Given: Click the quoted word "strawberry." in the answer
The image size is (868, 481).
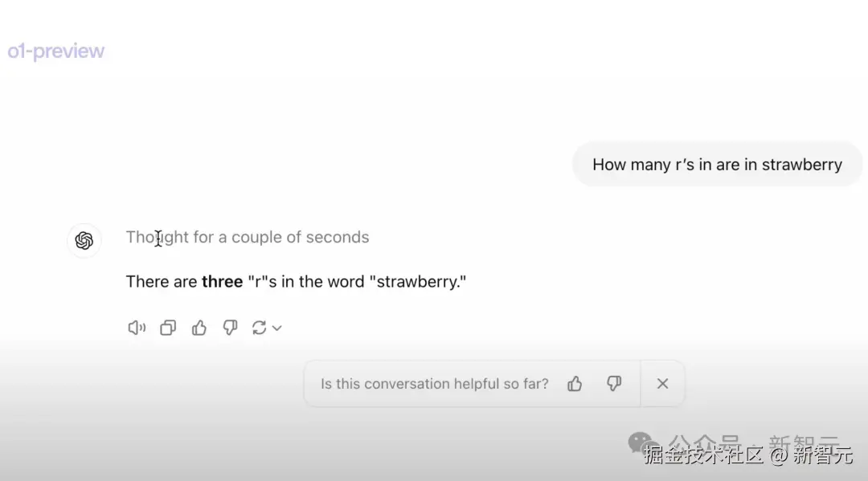Looking at the screenshot, I should click(x=417, y=282).
